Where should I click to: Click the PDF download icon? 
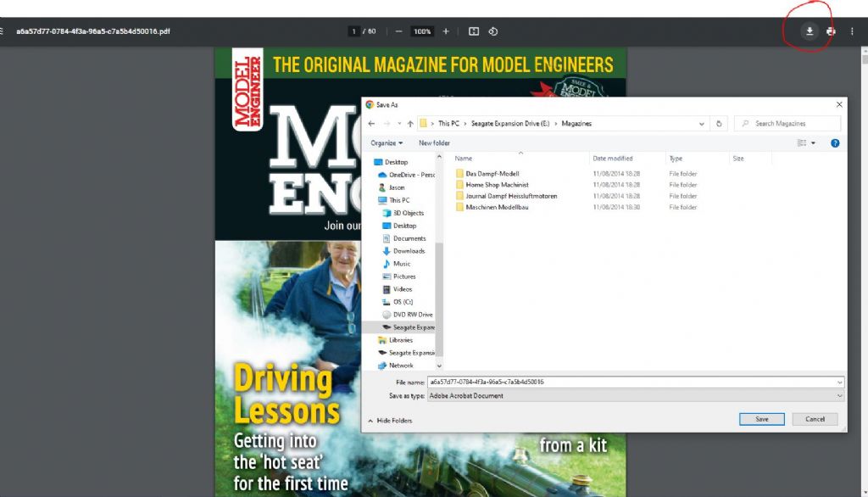810,31
